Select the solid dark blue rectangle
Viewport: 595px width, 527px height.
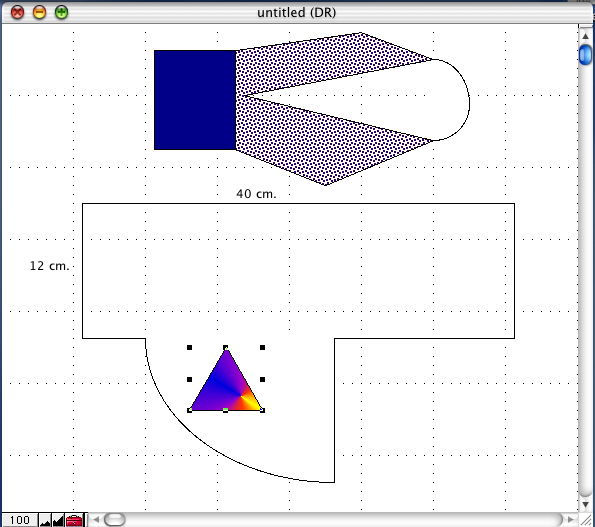(x=195, y=100)
